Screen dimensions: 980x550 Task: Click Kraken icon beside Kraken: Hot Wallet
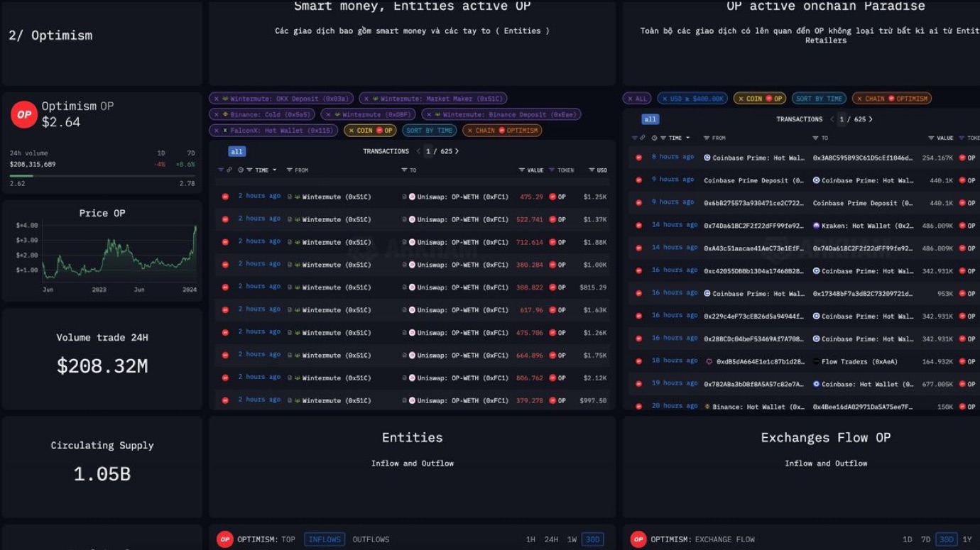[x=817, y=226]
